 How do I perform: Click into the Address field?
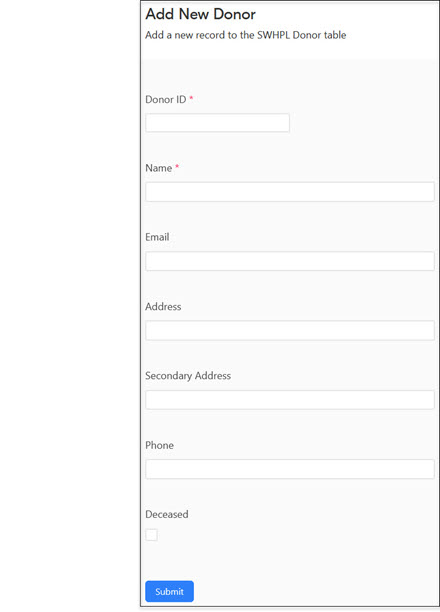290,331
